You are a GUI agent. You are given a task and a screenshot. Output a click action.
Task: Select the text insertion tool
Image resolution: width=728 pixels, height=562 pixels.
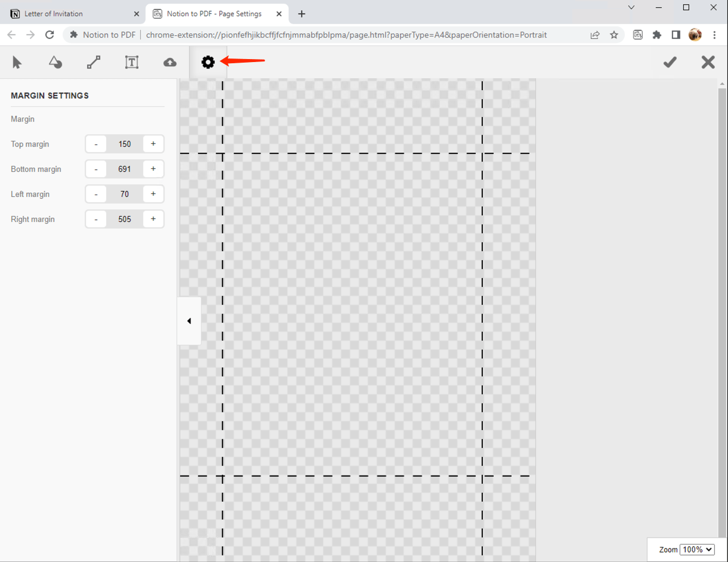click(x=132, y=62)
